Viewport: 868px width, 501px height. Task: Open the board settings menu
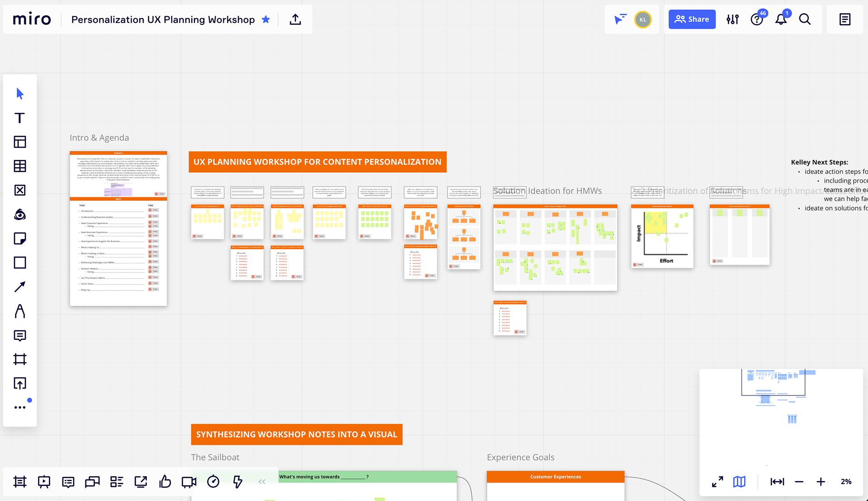click(732, 19)
